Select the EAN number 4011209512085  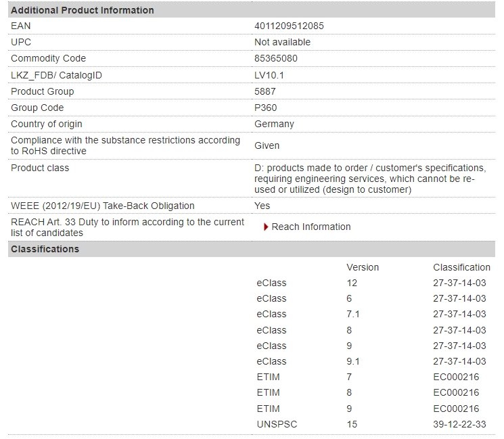pyautogui.click(x=289, y=26)
